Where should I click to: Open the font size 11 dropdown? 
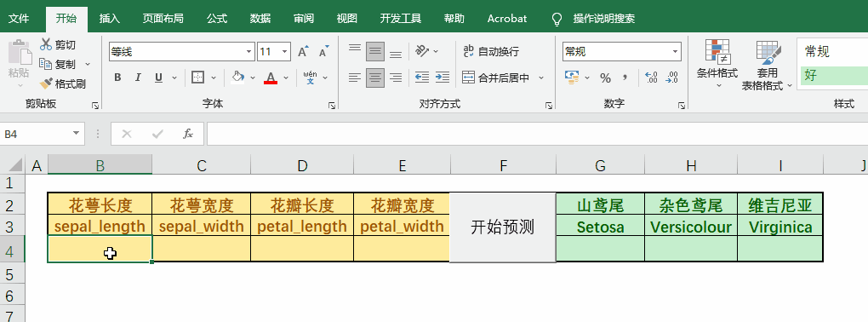[284, 52]
